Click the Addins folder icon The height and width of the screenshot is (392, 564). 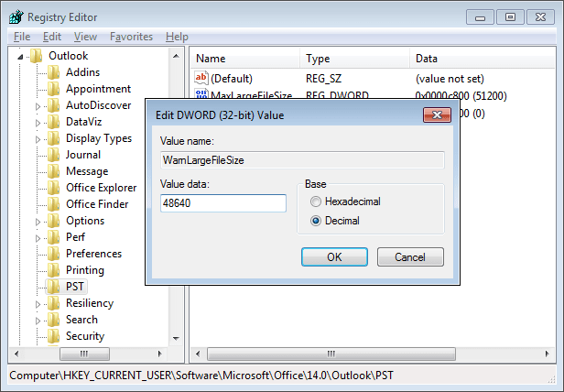[x=54, y=72]
